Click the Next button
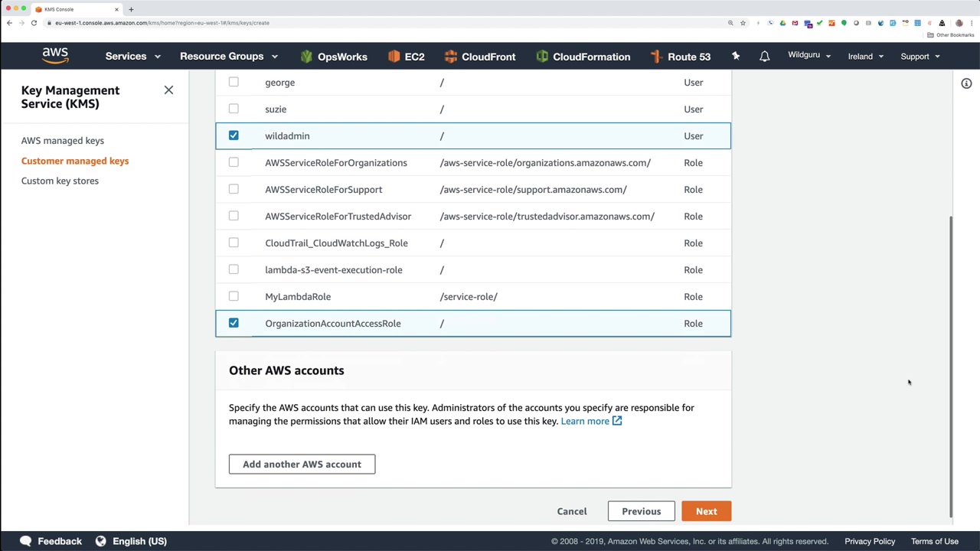Screen dimensions: 980x551 (x=706, y=511)
